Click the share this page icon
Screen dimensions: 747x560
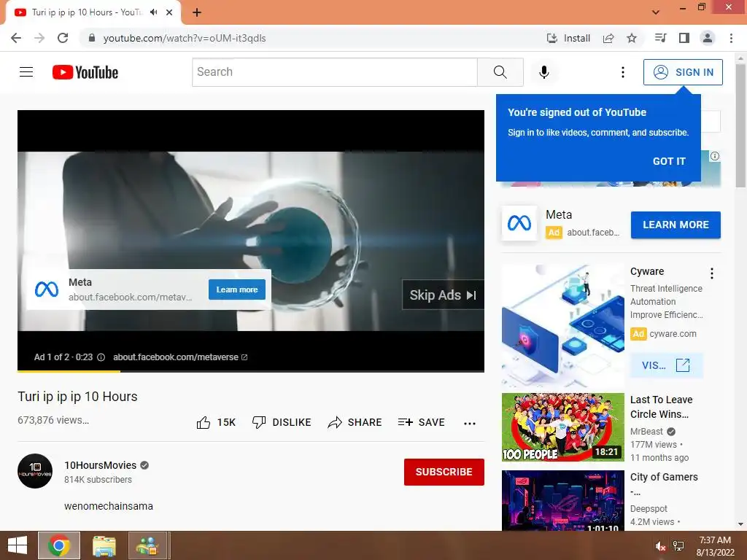tap(608, 38)
